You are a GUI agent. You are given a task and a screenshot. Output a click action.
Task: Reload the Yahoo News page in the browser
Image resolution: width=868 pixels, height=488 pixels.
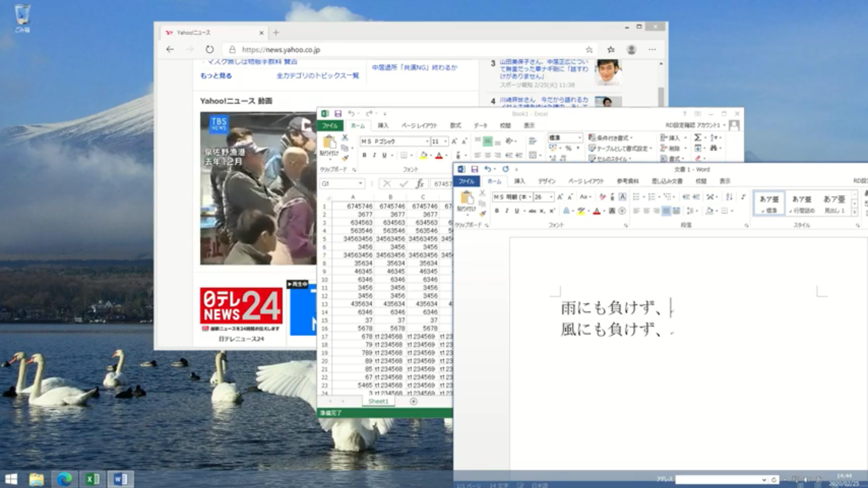(x=209, y=50)
